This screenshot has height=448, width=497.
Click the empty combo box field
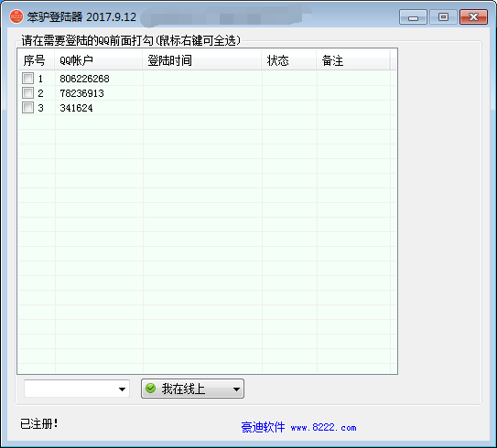click(x=77, y=389)
